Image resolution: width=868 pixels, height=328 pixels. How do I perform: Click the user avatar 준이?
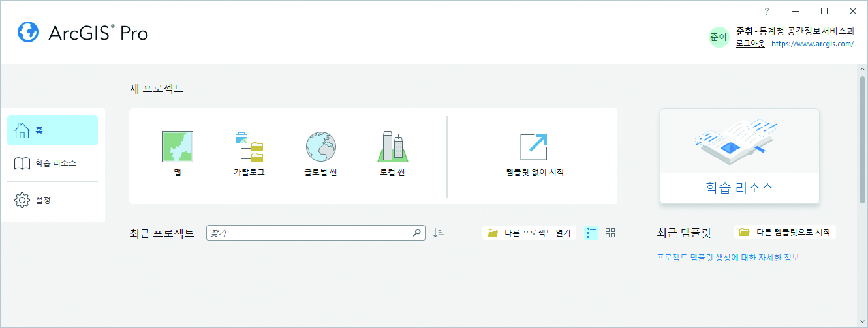click(719, 38)
